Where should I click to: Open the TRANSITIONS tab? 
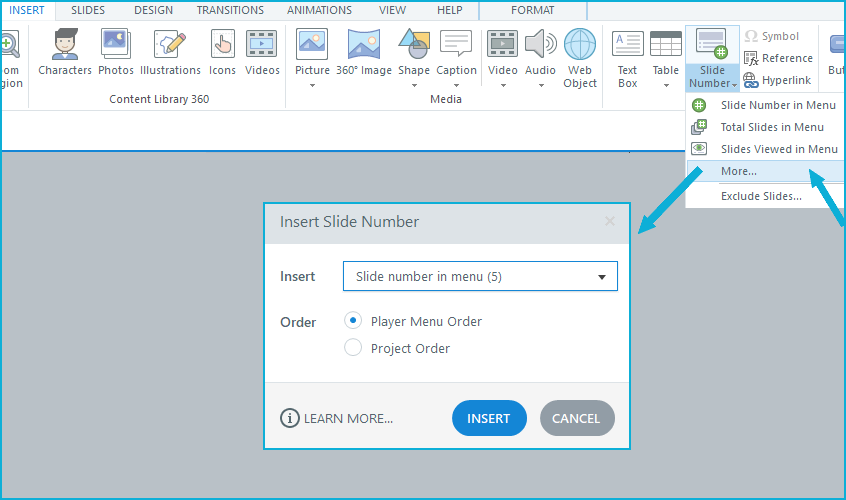point(230,10)
